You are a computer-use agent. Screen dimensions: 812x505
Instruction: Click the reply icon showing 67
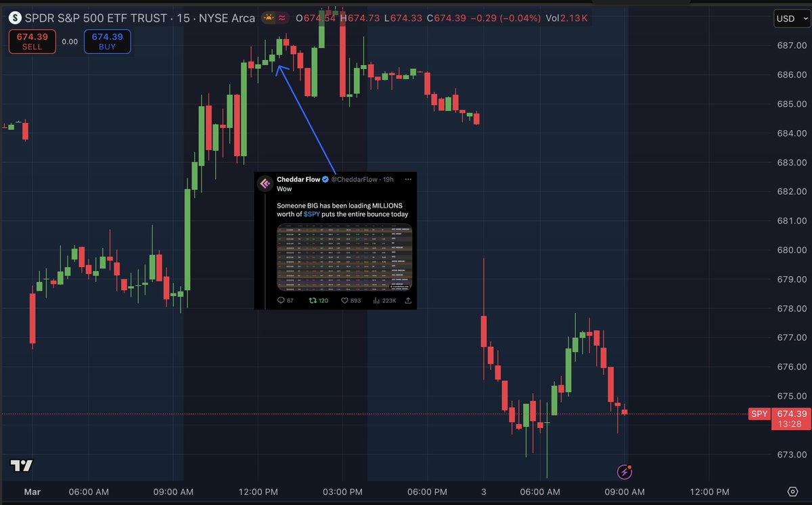(x=281, y=300)
